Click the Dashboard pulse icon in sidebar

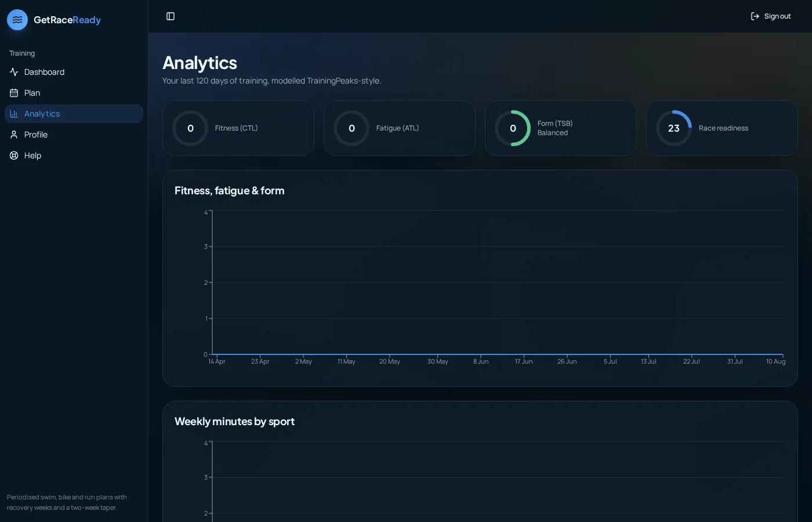[14, 72]
